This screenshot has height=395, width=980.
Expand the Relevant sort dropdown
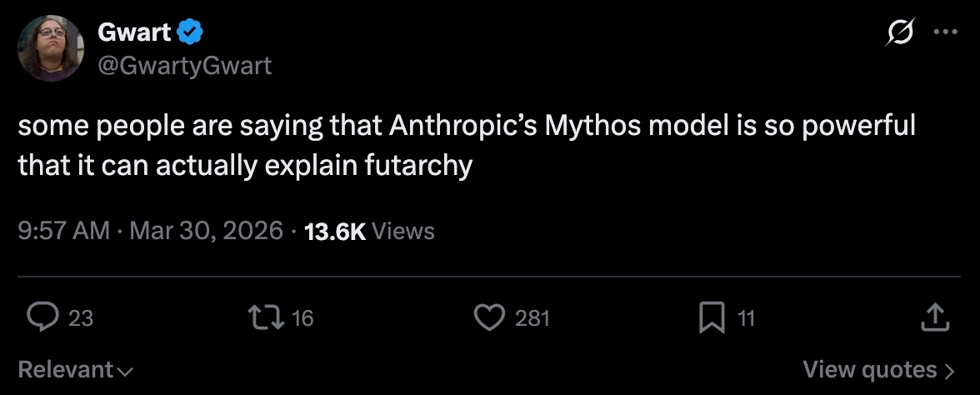click(76, 369)
